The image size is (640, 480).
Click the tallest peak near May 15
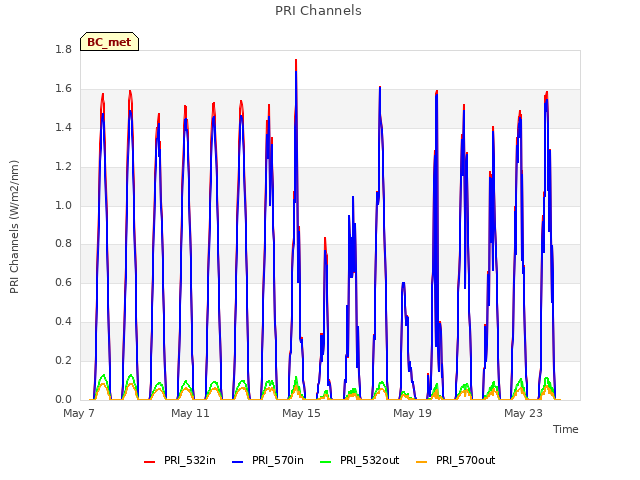point(296,60)
